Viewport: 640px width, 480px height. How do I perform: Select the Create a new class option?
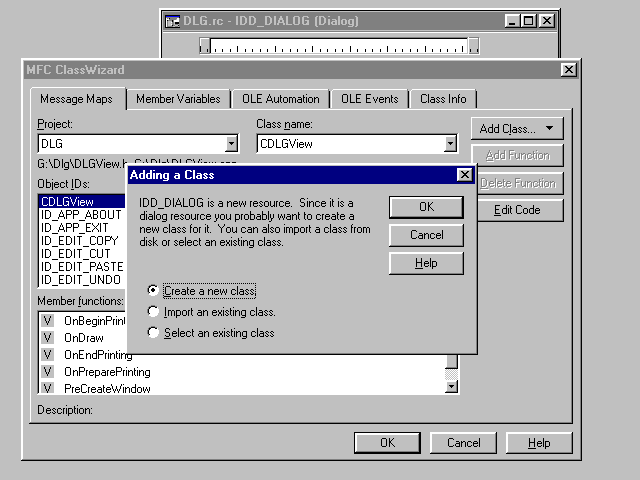[x=153, y=291]
